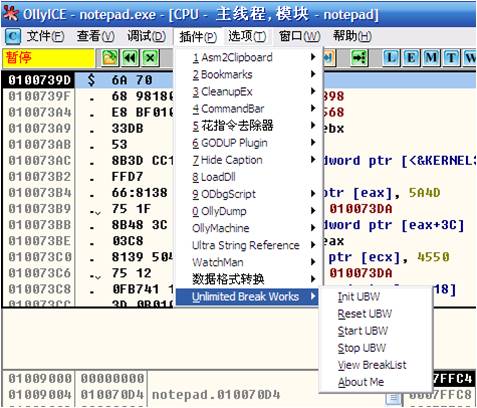
Task: Click hex bytes 8B48 3C
Action: pyautogui.click(x=139, y=225)
